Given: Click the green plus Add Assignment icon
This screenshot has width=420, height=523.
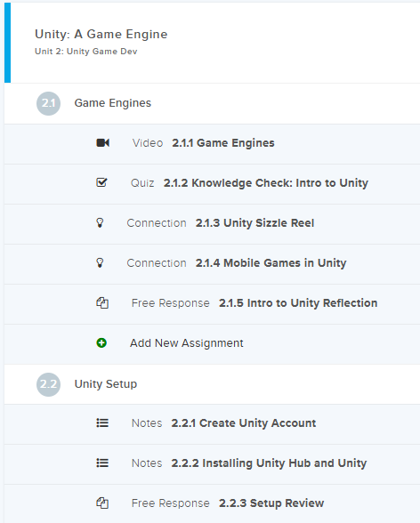Looking at the screenshot, I should point(101,343).
